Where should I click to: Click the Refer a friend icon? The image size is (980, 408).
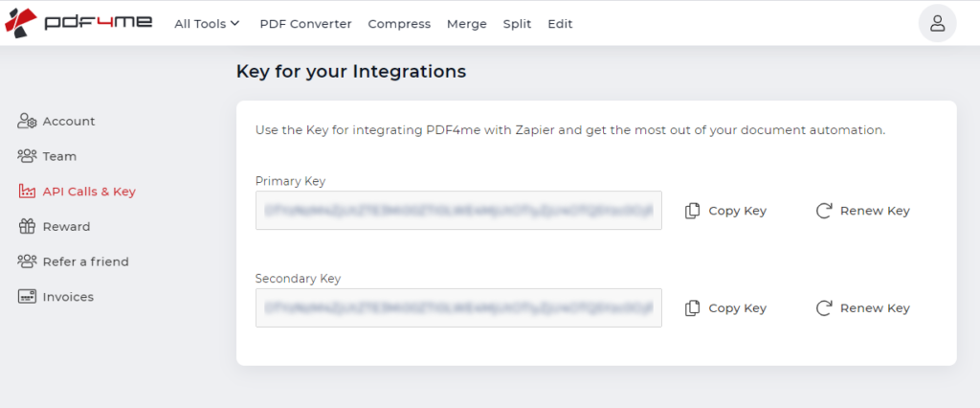27,261
